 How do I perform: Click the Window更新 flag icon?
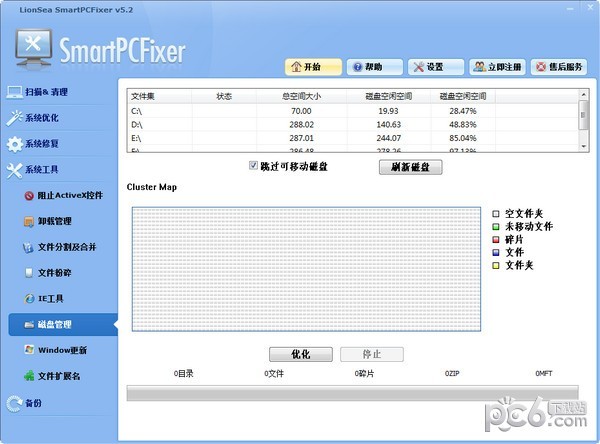[29, 349]
